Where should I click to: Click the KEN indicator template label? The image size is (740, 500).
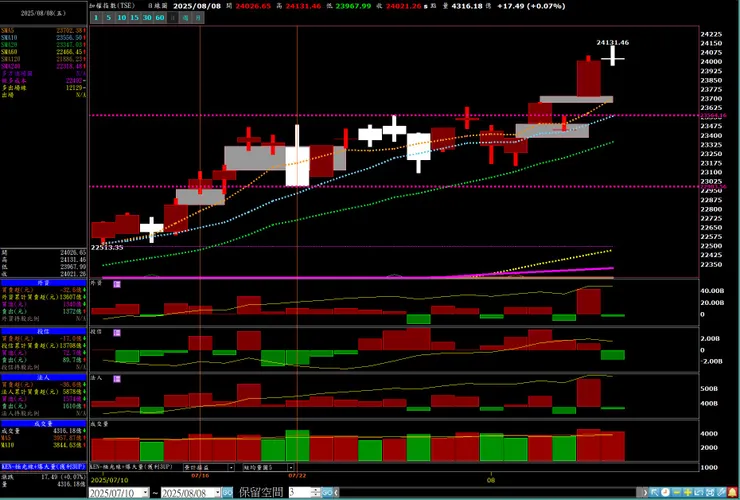tap(43, 466)
